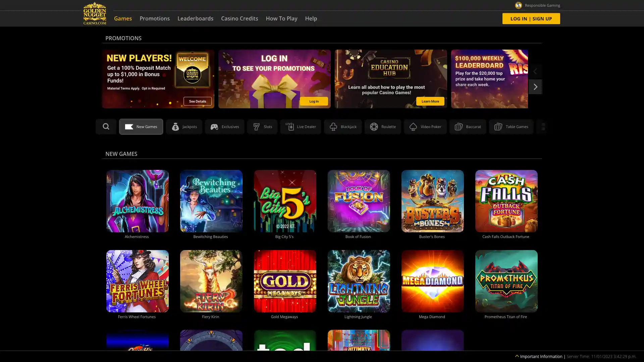Screen dimensions: 644x362
Task: Open the search icon in the games filter bar
Action: 106,126
